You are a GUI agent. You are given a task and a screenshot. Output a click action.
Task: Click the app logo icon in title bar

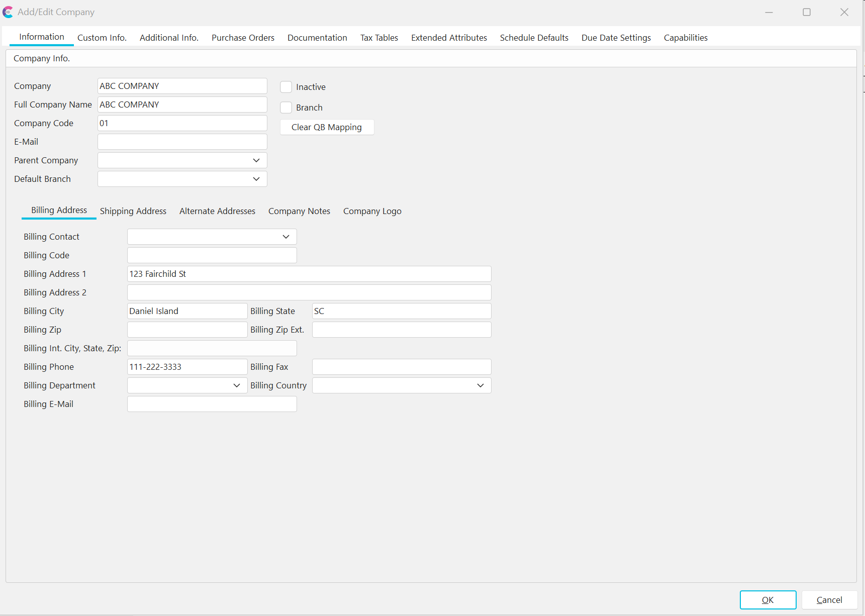(8, 12)
